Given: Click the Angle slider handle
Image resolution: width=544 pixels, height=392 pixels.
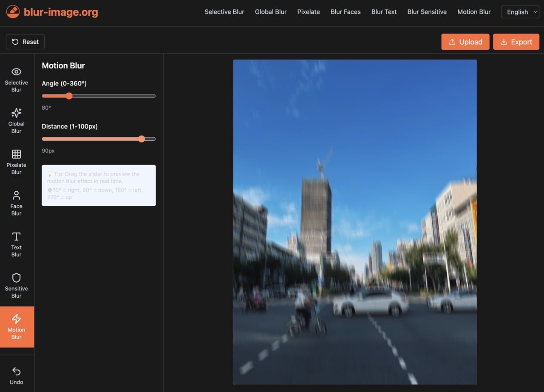Looking at the screenshot, I should click(69, 96).
